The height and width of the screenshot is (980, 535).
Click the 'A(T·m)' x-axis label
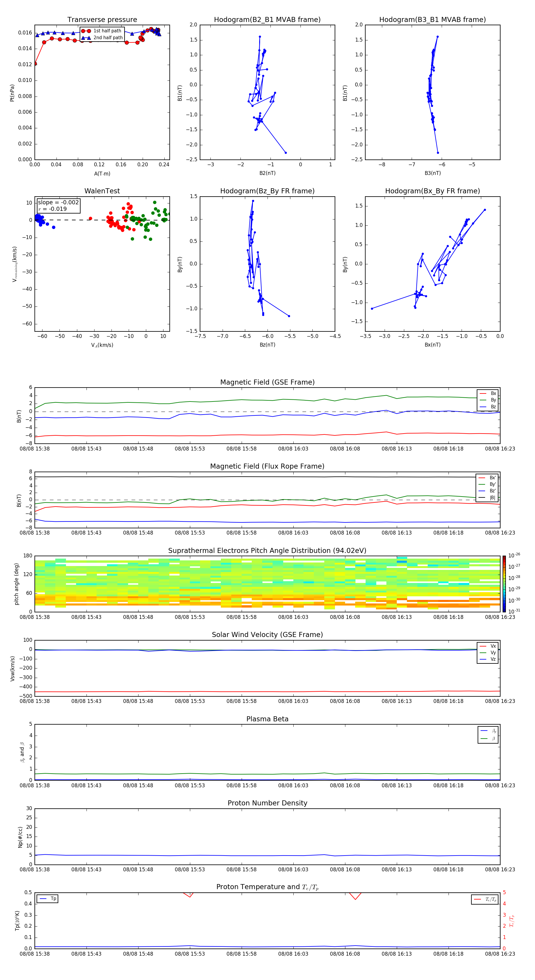(x=102, y=174)
